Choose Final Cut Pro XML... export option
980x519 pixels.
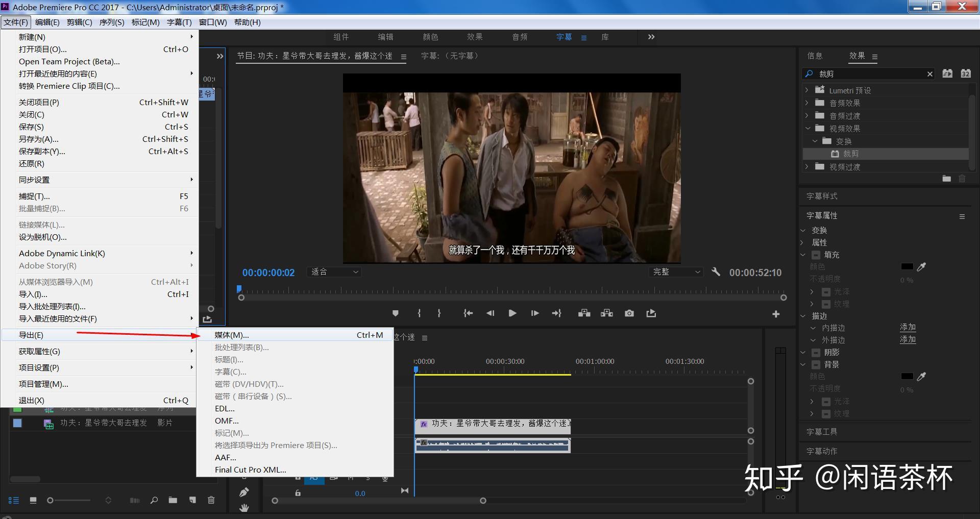pos(295,470)
